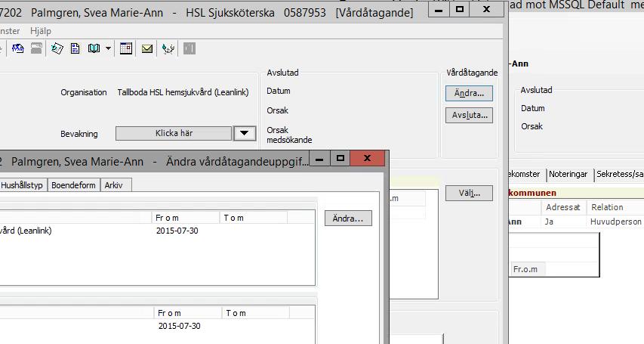The image size is (644, 344).
Task: Click Adressat column header in background window
Action: tap(563, 207)
